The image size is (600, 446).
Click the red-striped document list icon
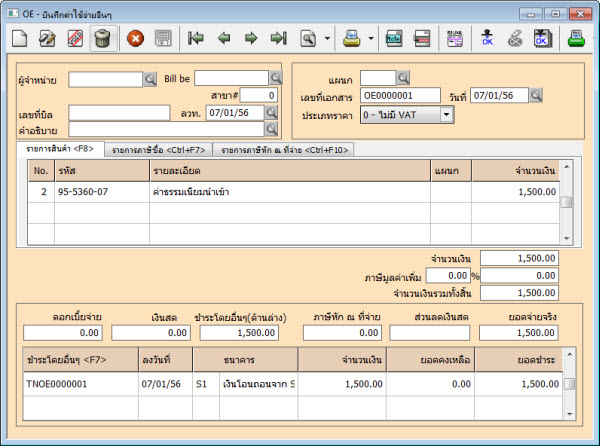(422, 38)
